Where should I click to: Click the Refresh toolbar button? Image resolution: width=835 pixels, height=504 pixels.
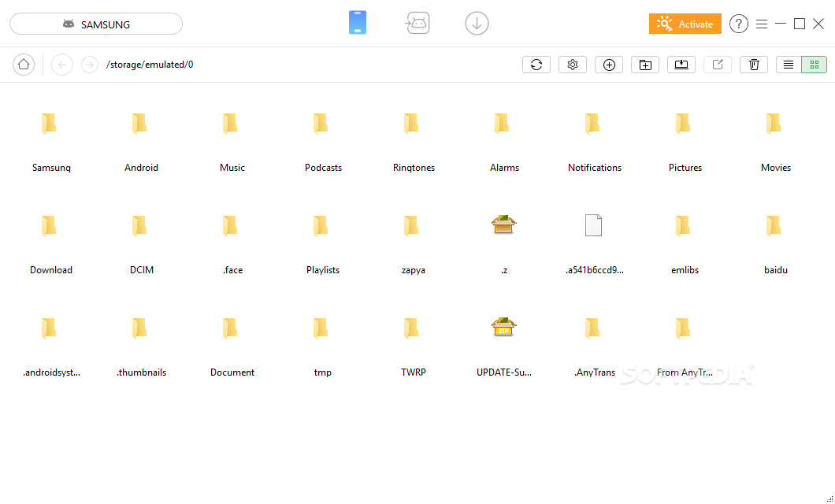pos(536,65)
